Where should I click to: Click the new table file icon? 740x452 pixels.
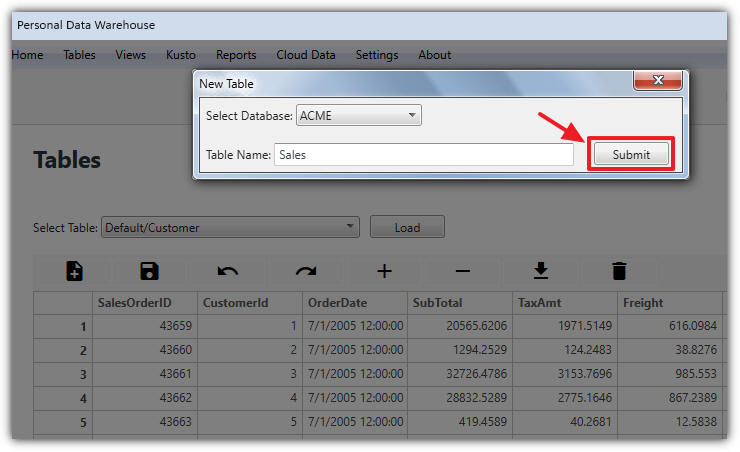pos(75,271)
